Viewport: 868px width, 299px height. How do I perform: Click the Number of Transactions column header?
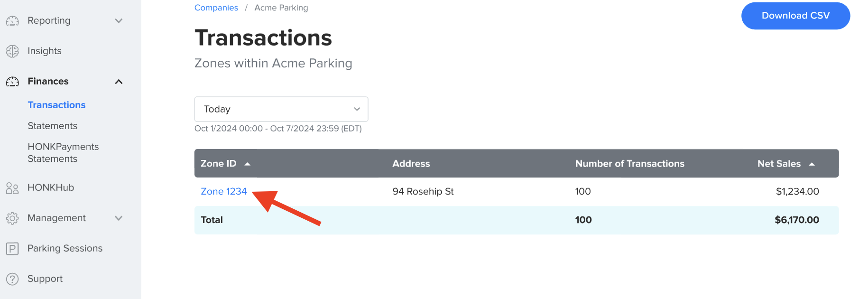tap(629, 164)
